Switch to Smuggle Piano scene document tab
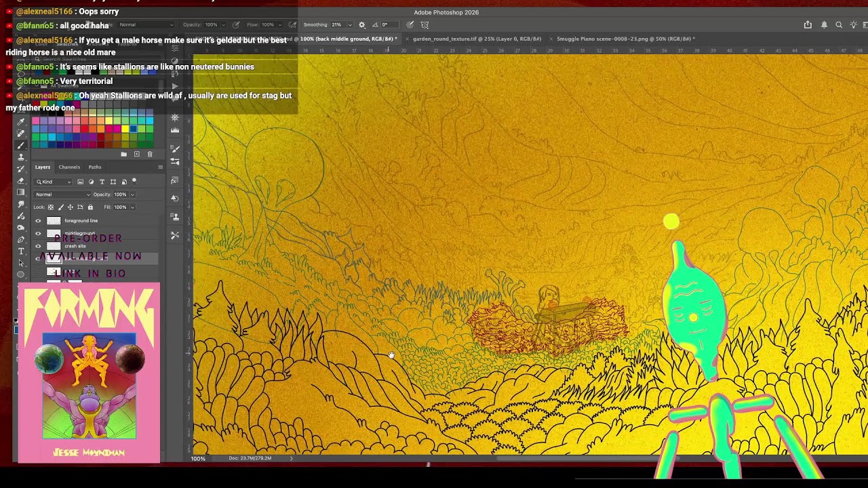The image size is (868, 488). pyautogui.click(x=625, y=39)
